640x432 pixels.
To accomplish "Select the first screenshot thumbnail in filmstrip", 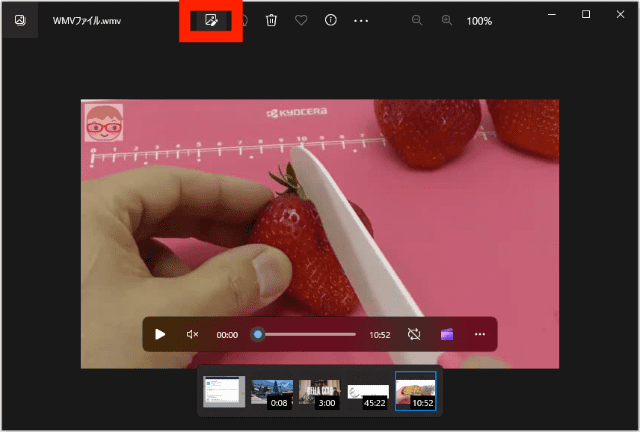I will (224, 391).
